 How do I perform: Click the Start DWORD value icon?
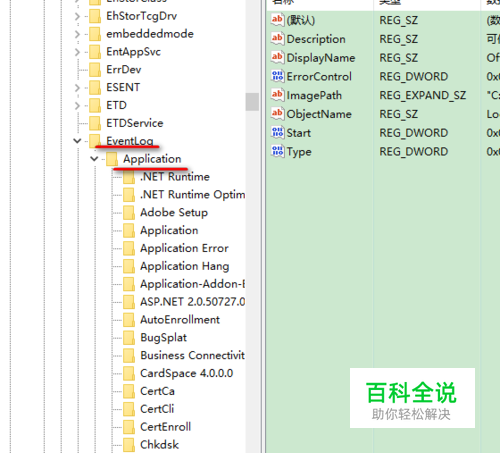[x=277, y=133]
